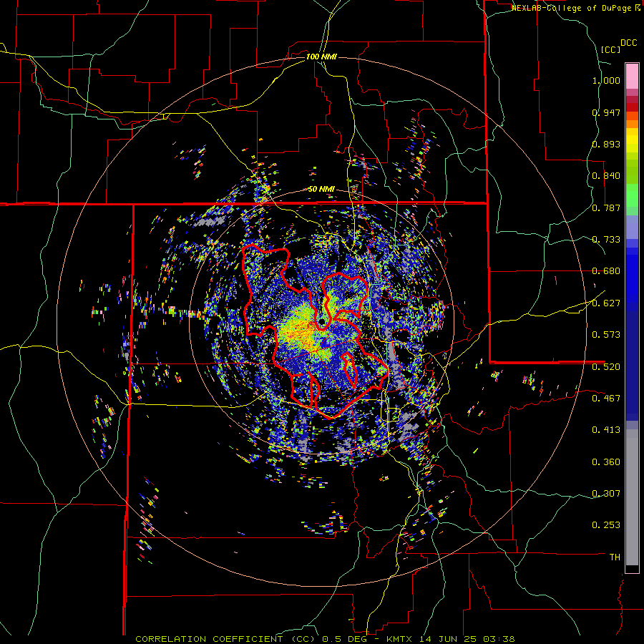Click the [CC] legend heading
The height and width of the screenshot is (644, 644).
pos(611,49)
